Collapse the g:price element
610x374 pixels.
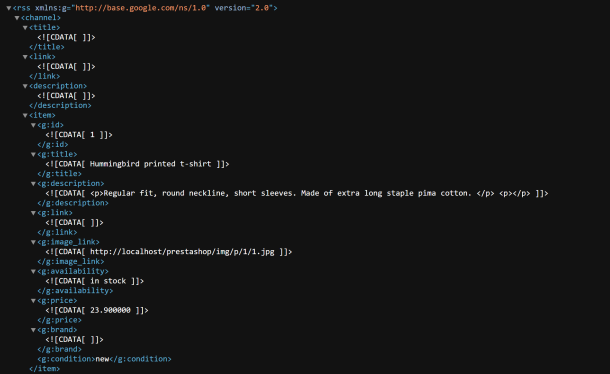33,300
